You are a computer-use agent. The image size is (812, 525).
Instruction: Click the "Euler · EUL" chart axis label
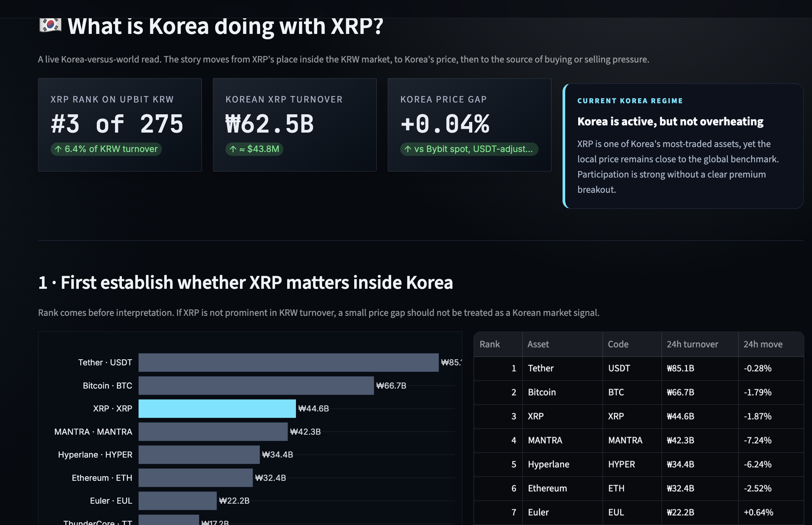(x=111, y=501)
